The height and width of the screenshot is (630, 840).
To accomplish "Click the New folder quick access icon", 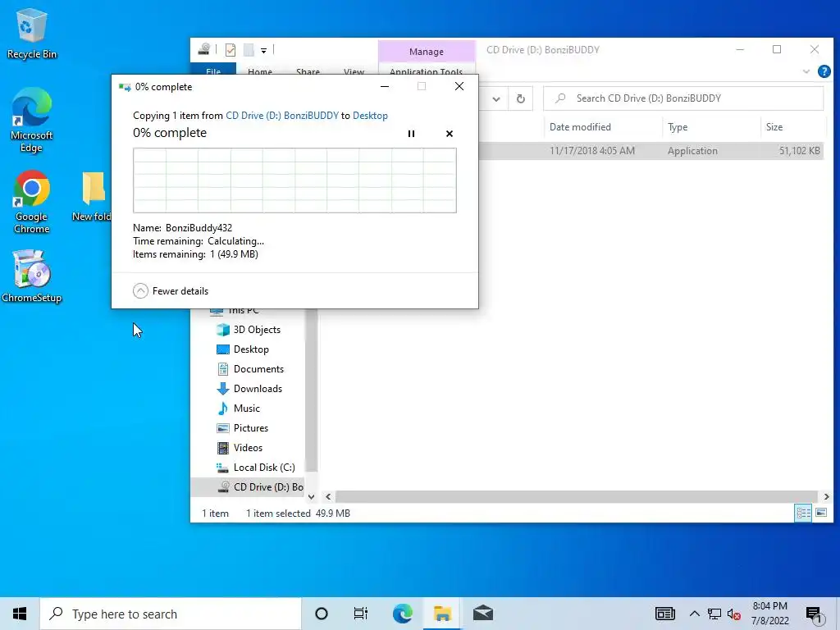I will tap(249, 50).
